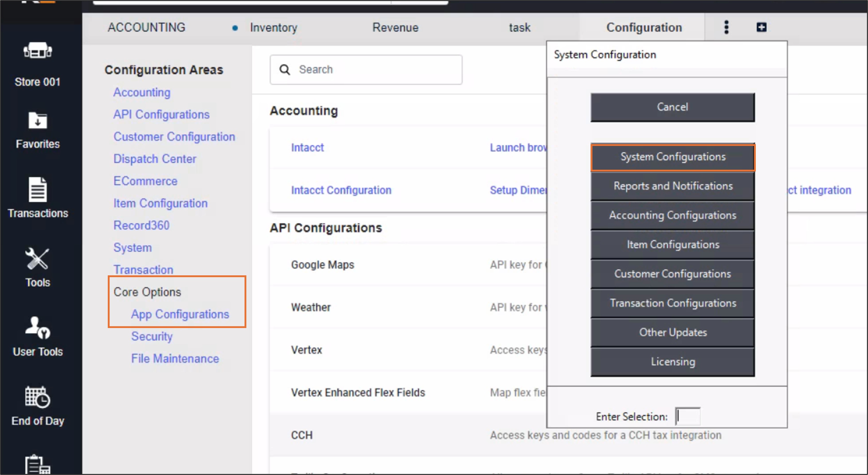The width and height of the screenshot is (868, 475).
Task: Open App Configurations link
Action: [180, 314]
